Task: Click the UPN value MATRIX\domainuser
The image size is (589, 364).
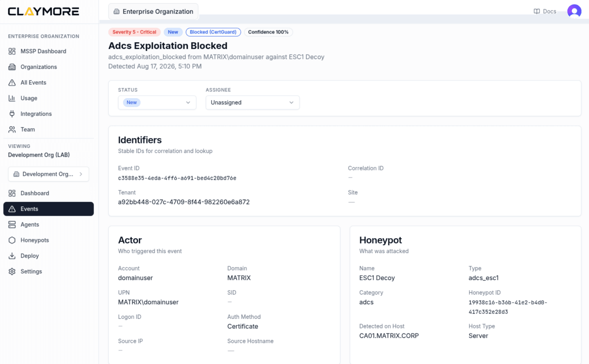Action: (148, 302)
